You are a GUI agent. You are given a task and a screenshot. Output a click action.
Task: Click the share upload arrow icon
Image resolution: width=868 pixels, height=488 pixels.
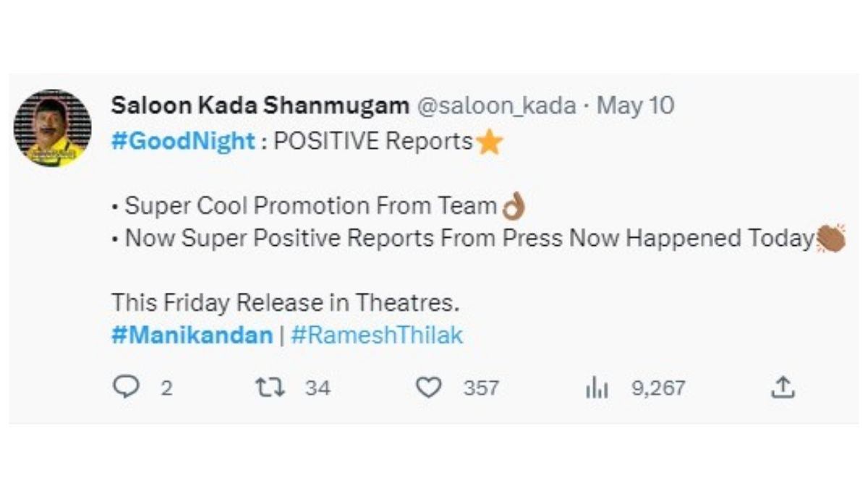pyautogui.click(x=783, y=388)
